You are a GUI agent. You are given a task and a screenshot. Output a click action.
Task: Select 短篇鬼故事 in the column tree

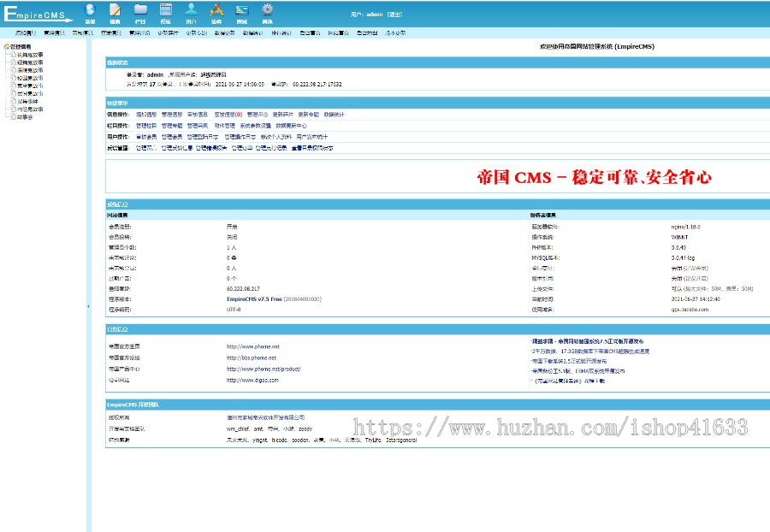pos(30,62)
